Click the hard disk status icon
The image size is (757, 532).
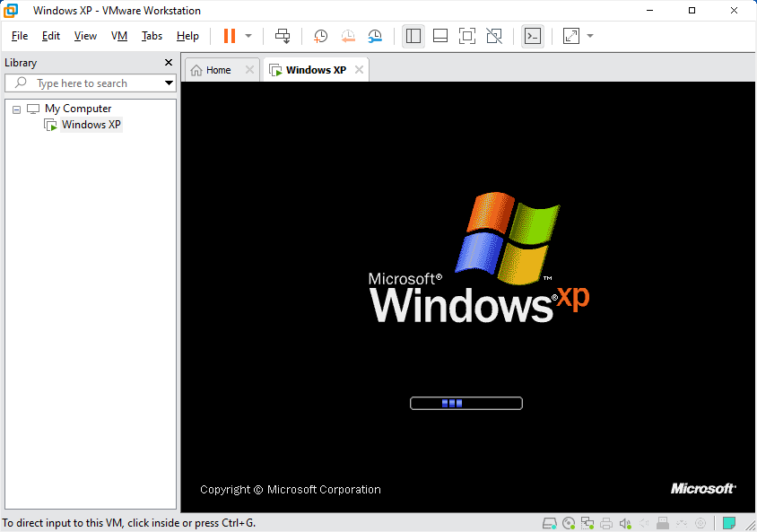549,522
